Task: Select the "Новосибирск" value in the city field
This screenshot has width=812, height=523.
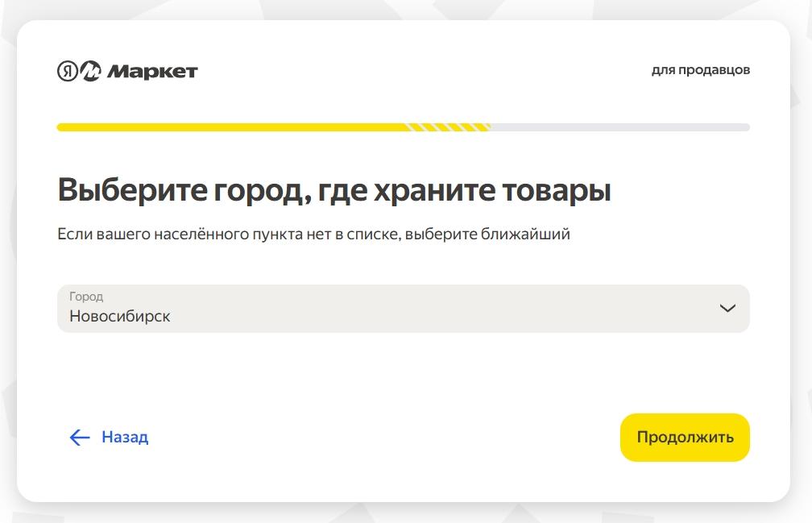Action: [x=119, y=316]
